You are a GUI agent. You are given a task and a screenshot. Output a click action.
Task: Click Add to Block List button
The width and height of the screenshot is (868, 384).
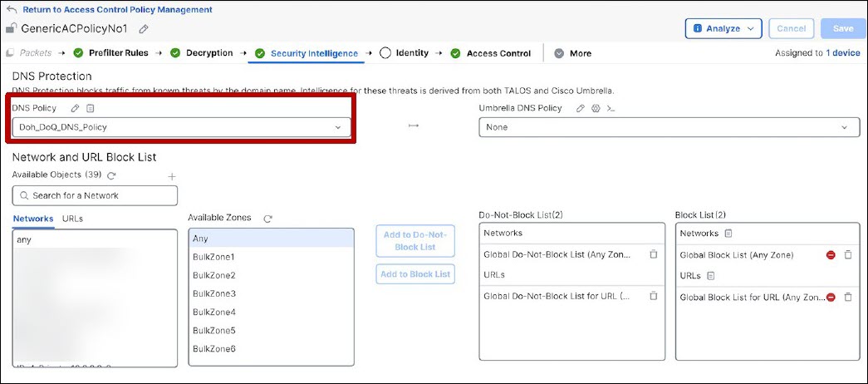[415, 274]
